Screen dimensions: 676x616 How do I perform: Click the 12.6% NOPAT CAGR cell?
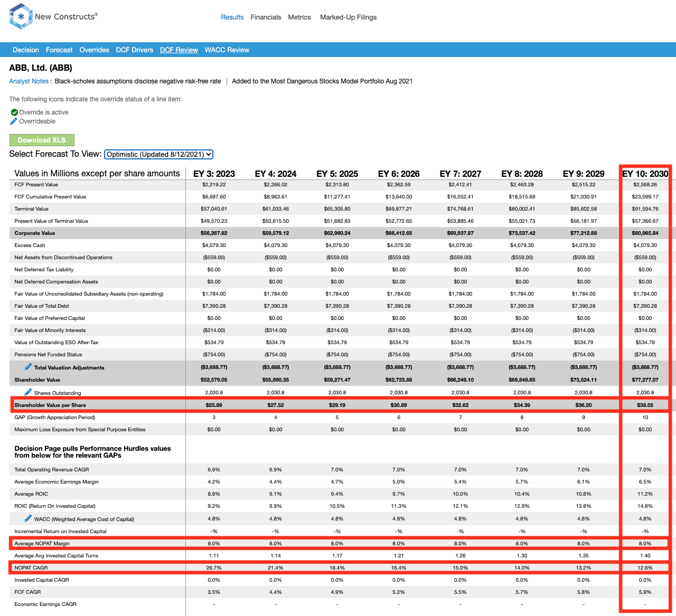(645, 568)
